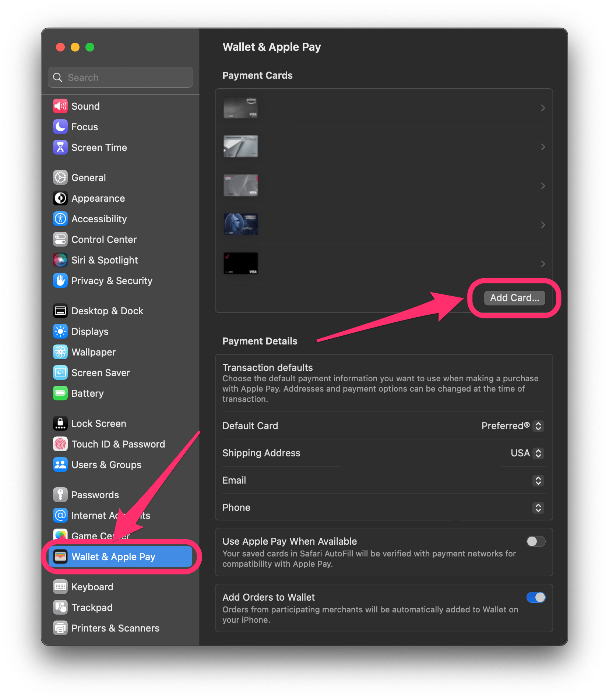Select the Amazon Prime card thumbnail
The width and height of the screenshot is (609, 700).
coord(241,107)
